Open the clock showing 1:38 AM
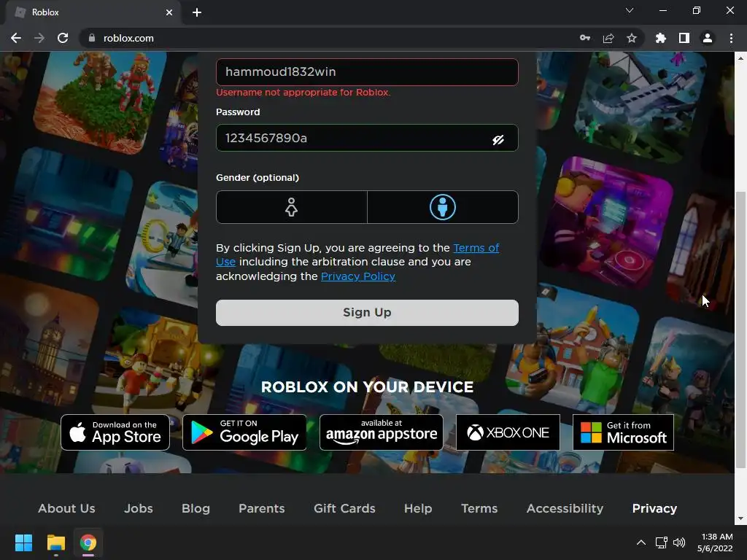 715,542
